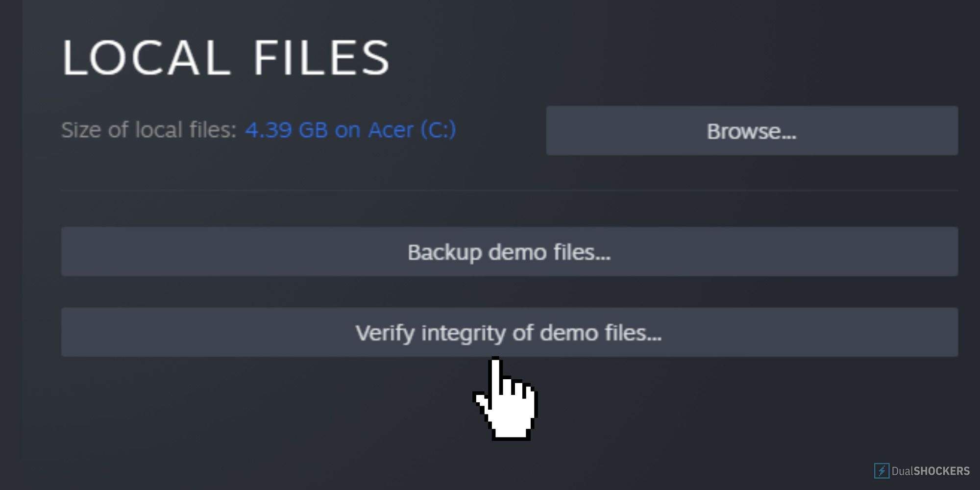The image size is (980, 490).
Task: Select the Acer (C:) drive name text
Action: click(412, 130)
